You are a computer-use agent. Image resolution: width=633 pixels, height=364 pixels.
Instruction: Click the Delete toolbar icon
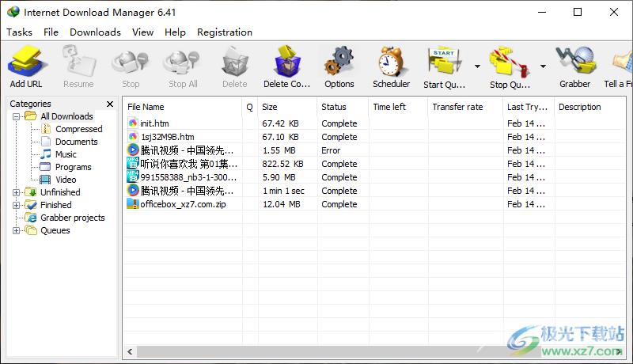tap(234, 63)
